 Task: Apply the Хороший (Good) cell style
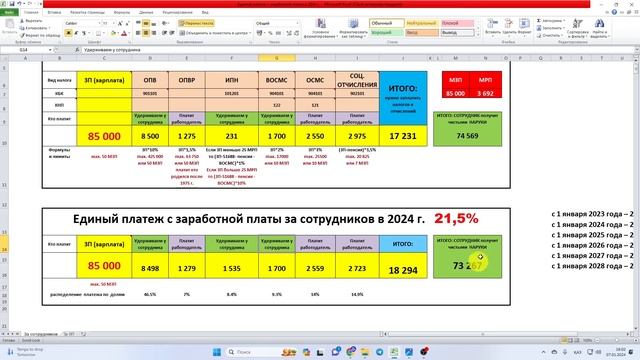[387, 32]
